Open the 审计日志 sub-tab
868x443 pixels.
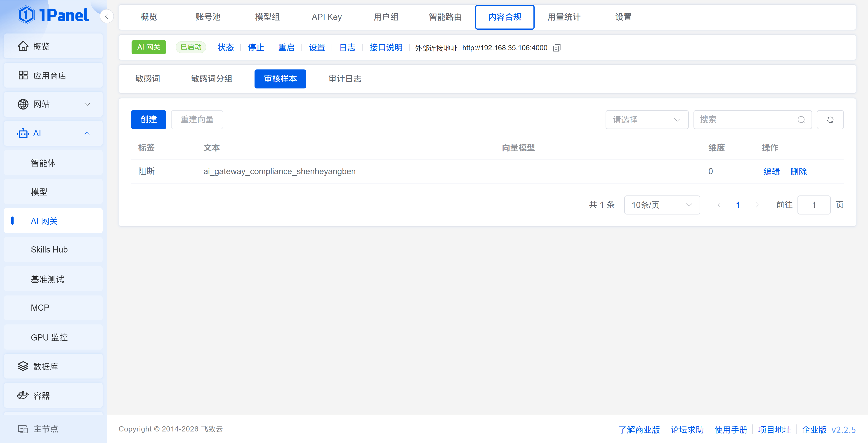pyautogui.click(x=345, y=79)
